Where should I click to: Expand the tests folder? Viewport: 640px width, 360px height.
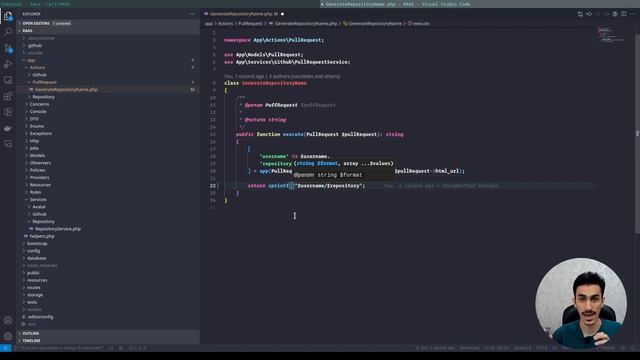tap(32, 302)
